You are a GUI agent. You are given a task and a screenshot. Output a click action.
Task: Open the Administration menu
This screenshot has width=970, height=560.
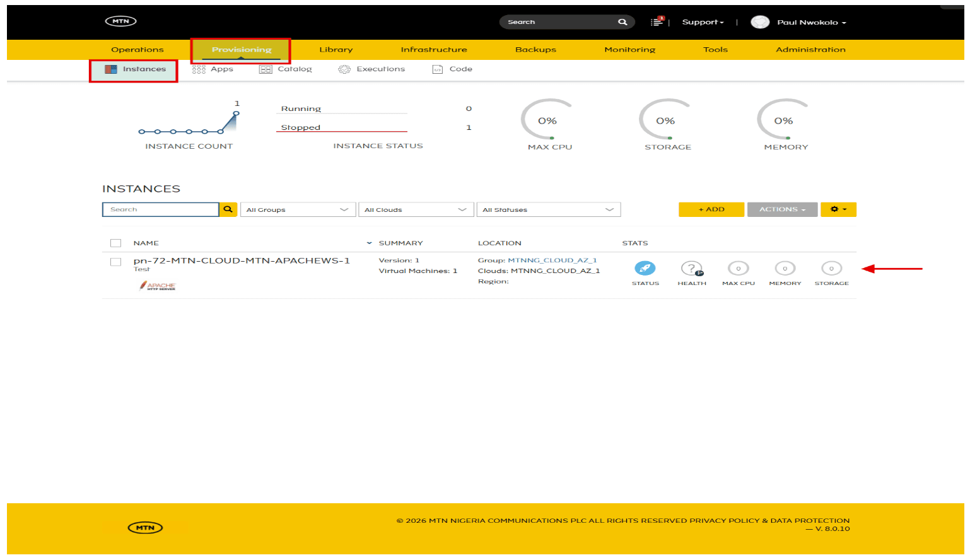810,50
